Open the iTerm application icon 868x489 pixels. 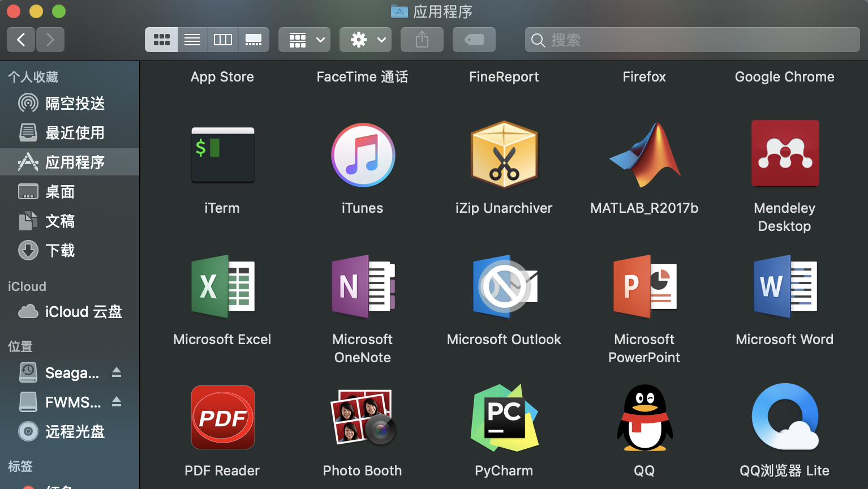222,155
